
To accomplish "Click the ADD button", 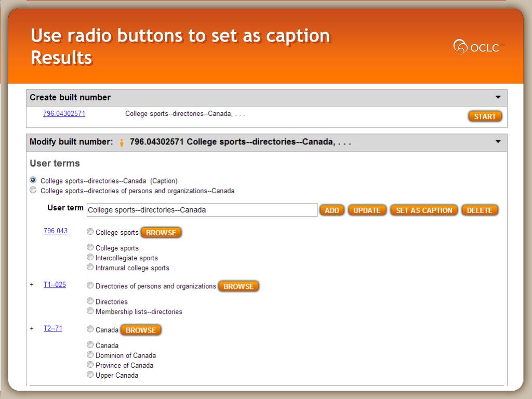I will click(332, 210).
